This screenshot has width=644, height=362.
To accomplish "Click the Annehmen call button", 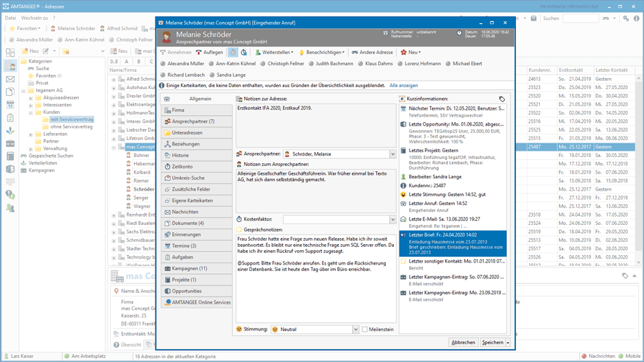I will (x=176, y=52).
